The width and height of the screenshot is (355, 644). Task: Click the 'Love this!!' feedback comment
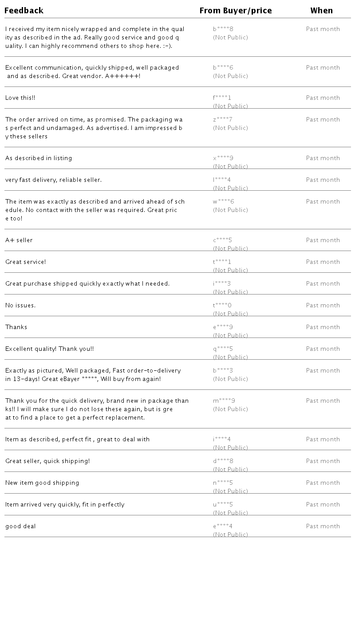click(x=20, y=98)
